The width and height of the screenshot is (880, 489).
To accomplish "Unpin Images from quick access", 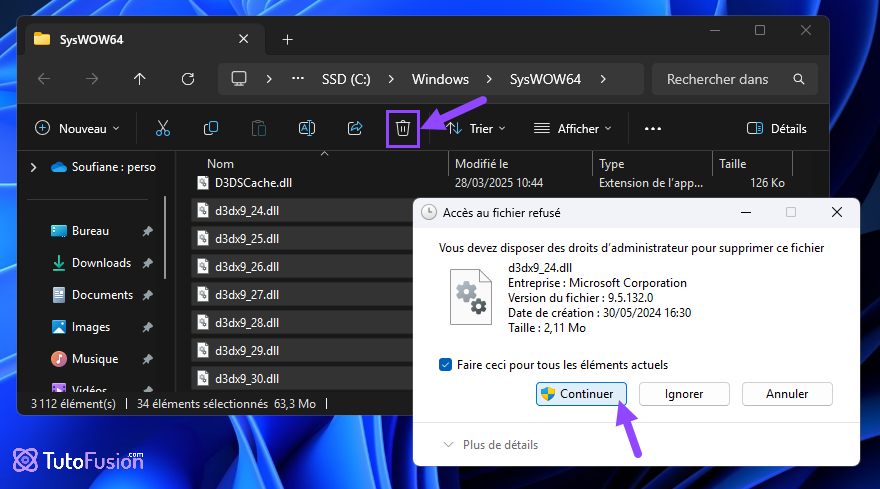I will click(x=148, y=327).
